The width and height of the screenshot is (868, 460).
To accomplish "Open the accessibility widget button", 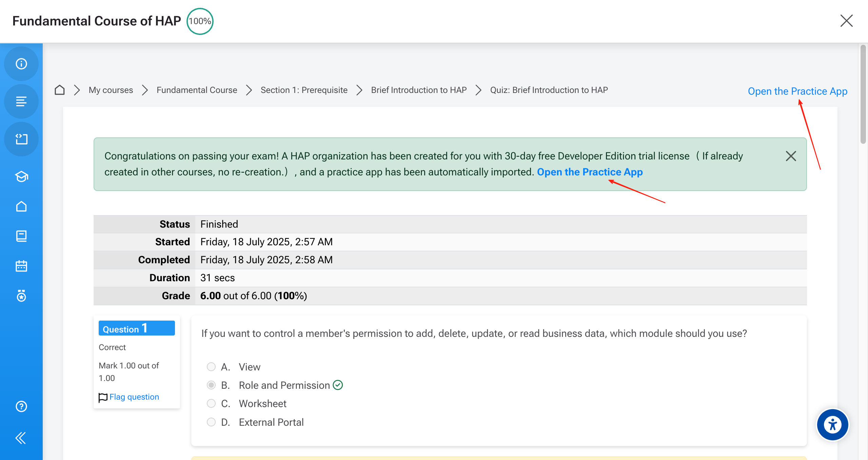I will coord(833,425).
